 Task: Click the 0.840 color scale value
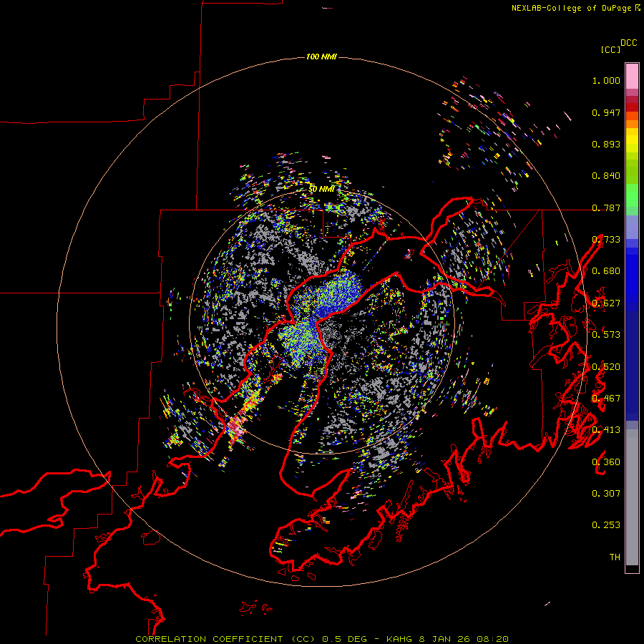(606, 176)
